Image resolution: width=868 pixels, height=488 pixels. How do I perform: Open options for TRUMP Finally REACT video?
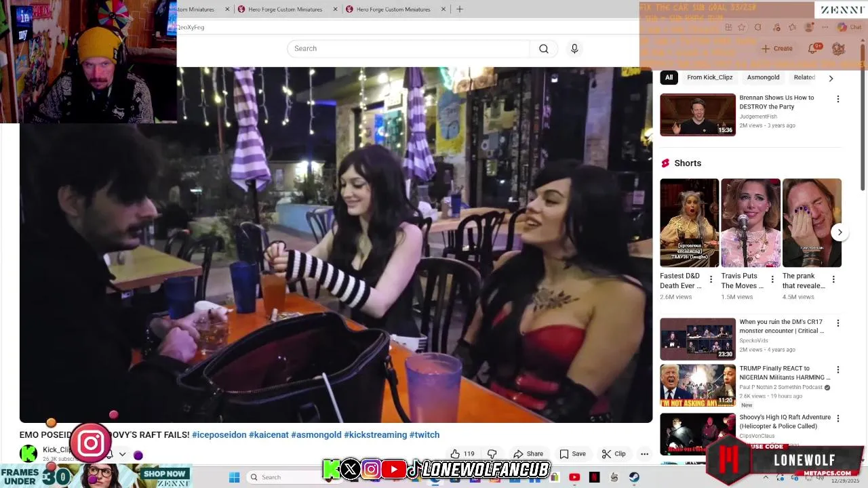pyautogui.click(x=837, y=370)
